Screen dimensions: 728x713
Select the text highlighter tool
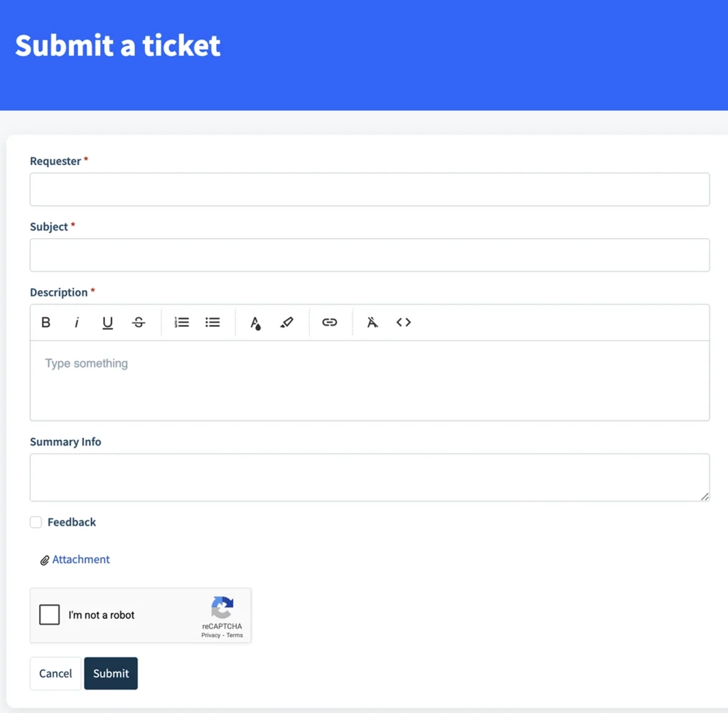(287, 322)
